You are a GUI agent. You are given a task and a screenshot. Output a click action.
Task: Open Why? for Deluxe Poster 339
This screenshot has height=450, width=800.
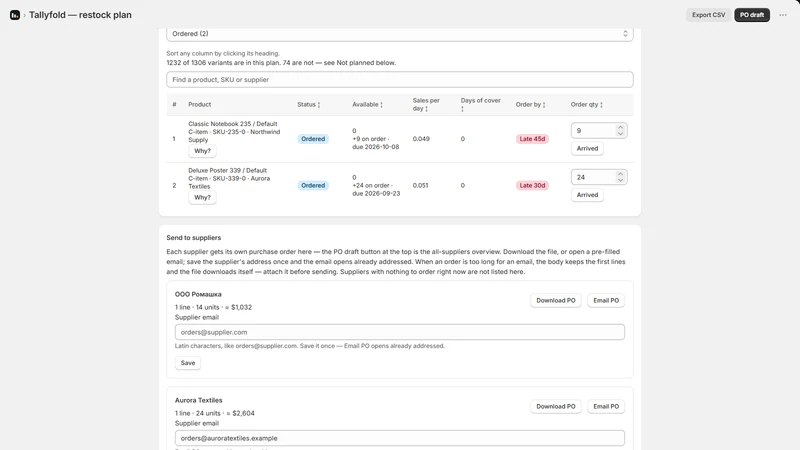coord(202,197)
